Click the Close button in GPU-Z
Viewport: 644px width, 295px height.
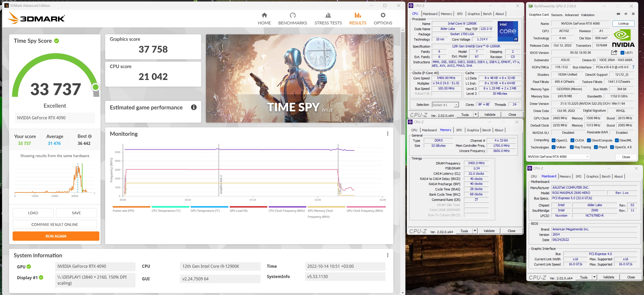click(x=626, y=157)
